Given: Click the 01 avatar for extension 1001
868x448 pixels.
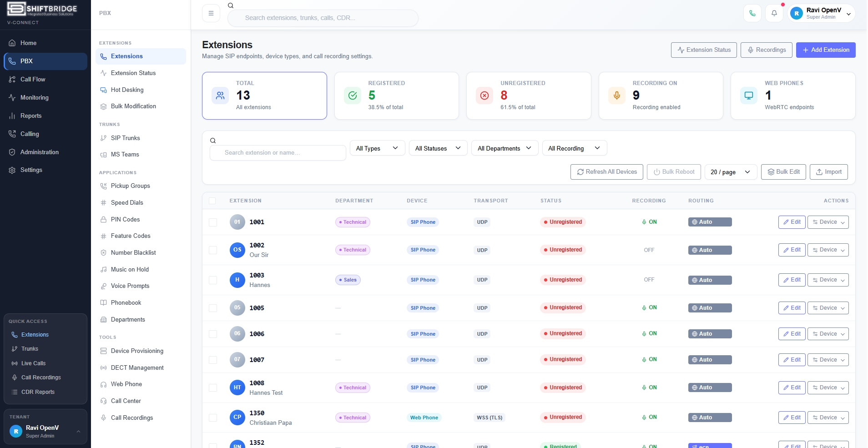Looking at the screenshot, I should (x=237, y=222).
